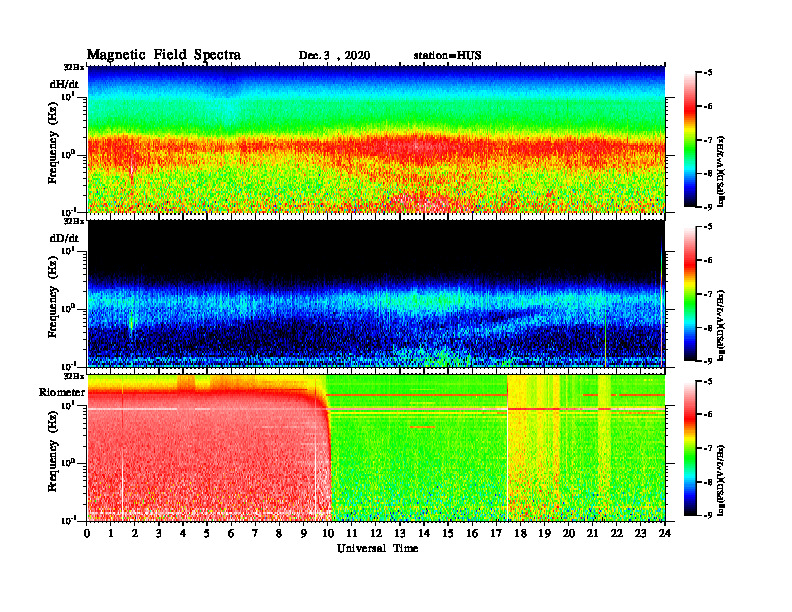
Task: Click the "-9" tick on Riometer colorbar
Action: (x=708, y=515)
